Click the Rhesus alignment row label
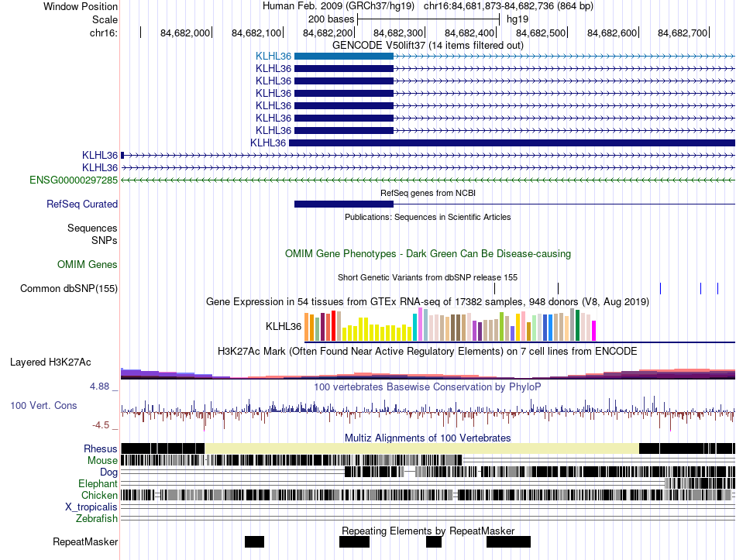Screen dimensions: 736x560 (101, 448)
